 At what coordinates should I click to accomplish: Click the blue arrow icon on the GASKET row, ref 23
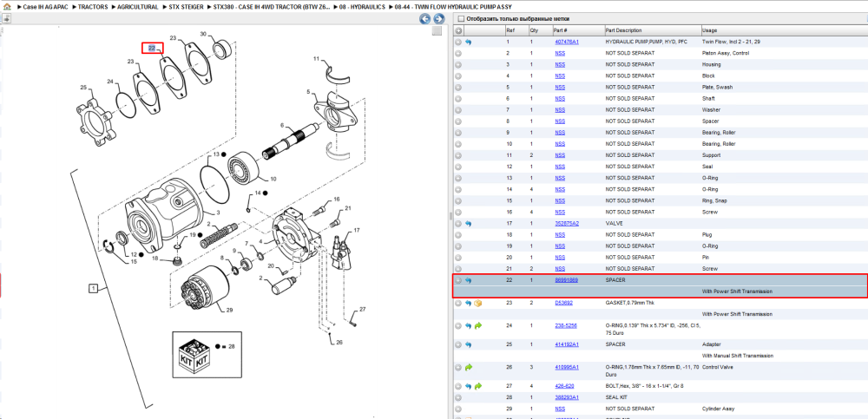[469, 304]
